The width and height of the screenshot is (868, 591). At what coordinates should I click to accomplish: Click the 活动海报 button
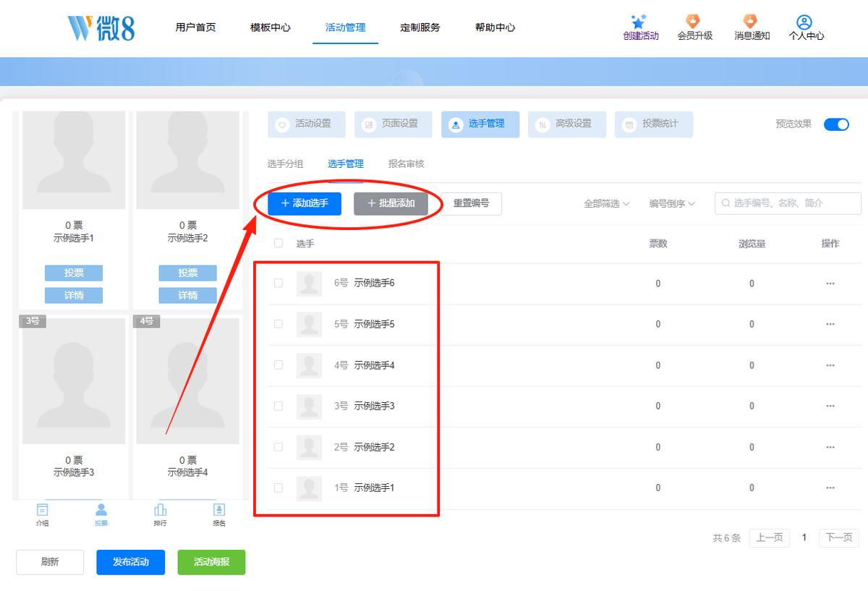click(x=211, y=562)
